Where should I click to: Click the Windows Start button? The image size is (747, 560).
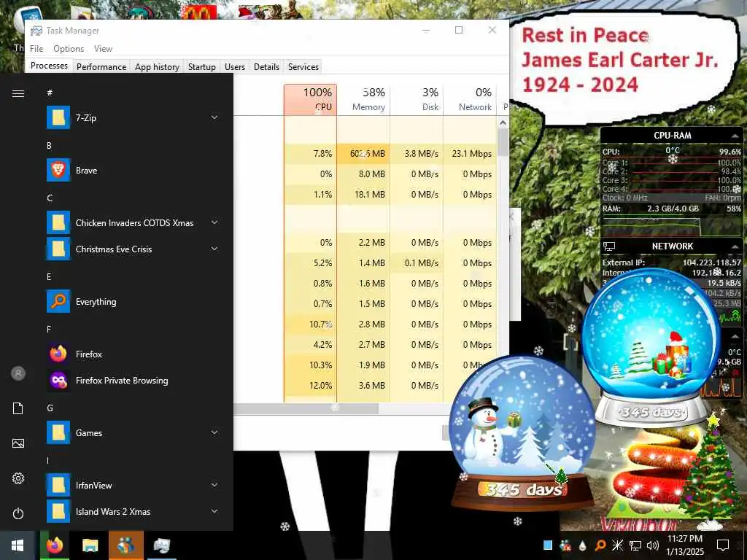18,545
